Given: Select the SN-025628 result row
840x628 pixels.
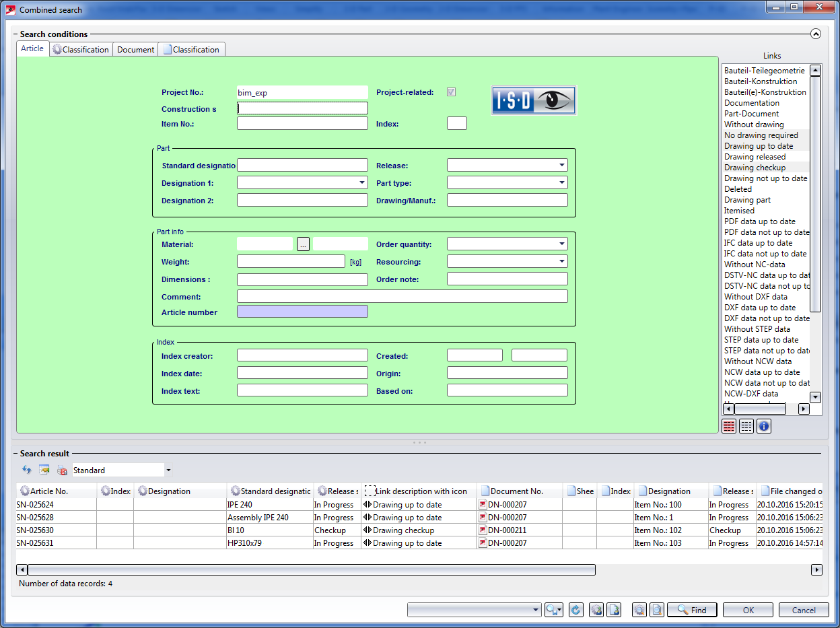Looking at the screenshot, I should pos(419,518).
